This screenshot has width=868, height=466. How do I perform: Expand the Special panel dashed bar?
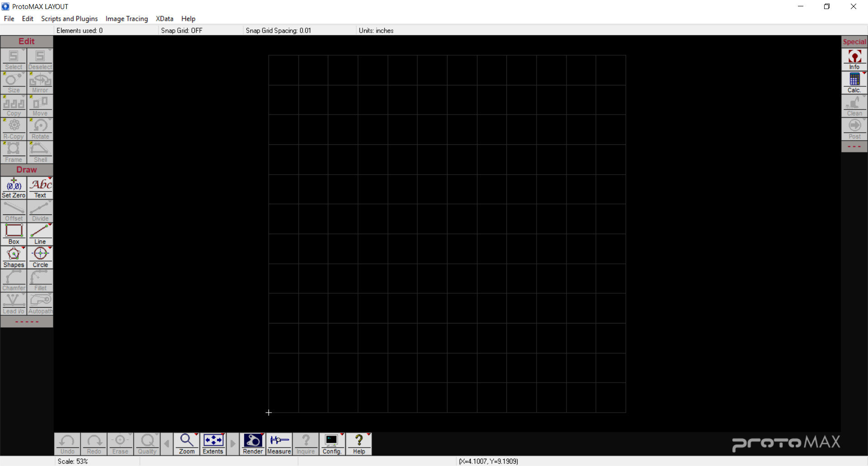854,147
